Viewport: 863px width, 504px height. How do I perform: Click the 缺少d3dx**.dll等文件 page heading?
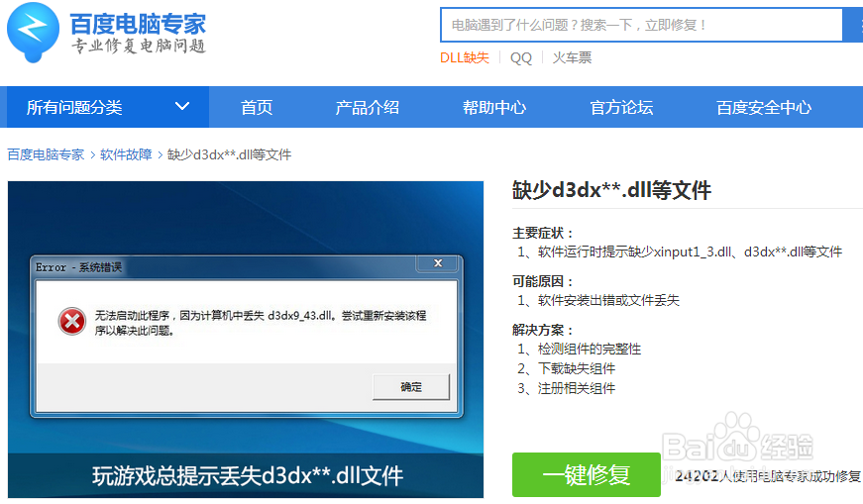pos(611,190)
